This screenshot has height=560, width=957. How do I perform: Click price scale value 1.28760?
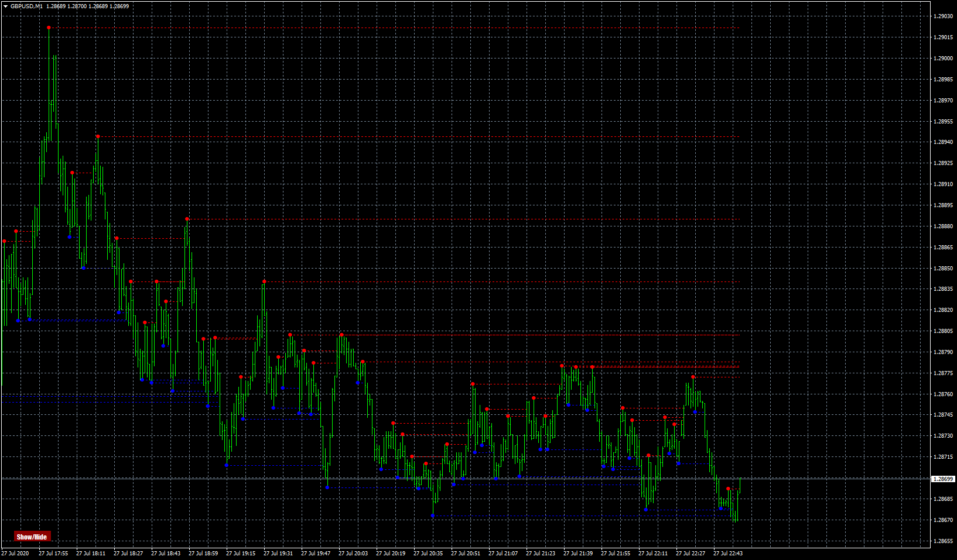tap(943, 394)
